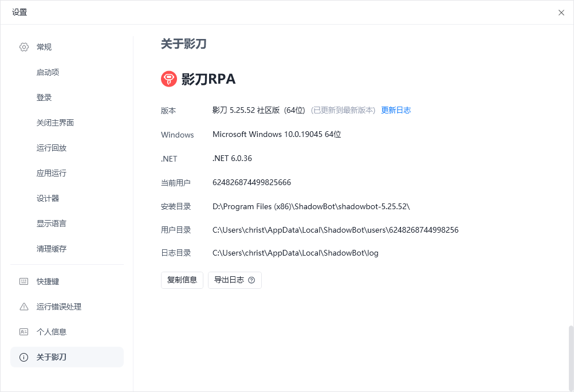574x392 pixels.
Task: Click the 用户目录 label
Action: coord(176,230)
